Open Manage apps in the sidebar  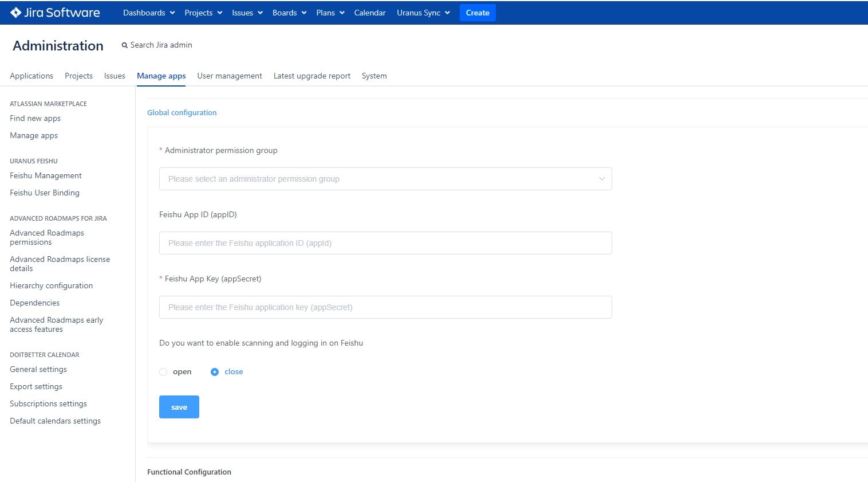34,135
